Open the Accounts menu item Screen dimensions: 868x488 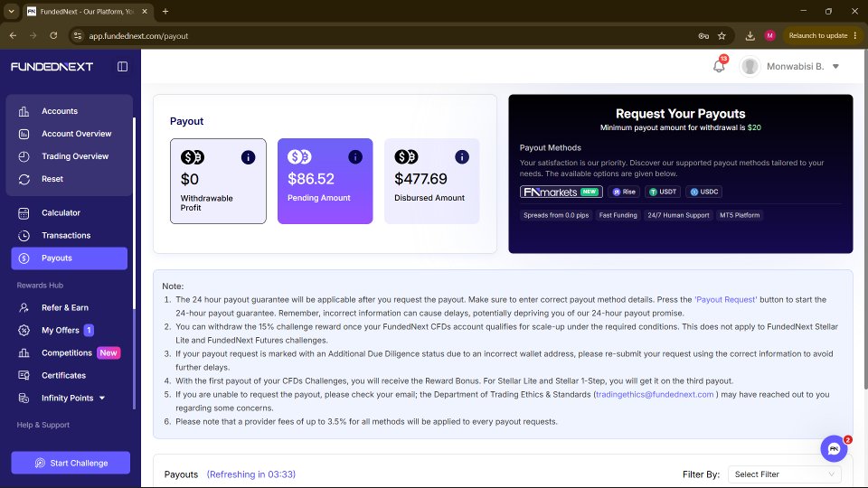click(x=70, y=111)
